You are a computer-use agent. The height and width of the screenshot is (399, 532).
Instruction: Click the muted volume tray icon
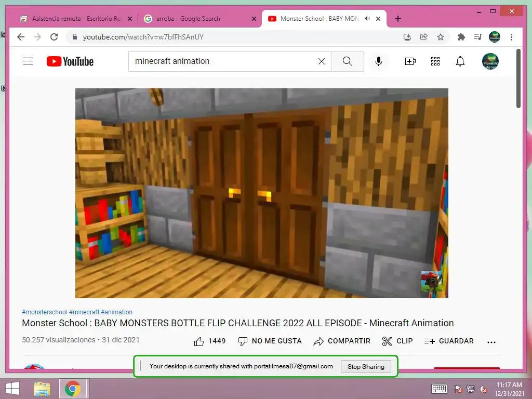(x=483, y=389)
